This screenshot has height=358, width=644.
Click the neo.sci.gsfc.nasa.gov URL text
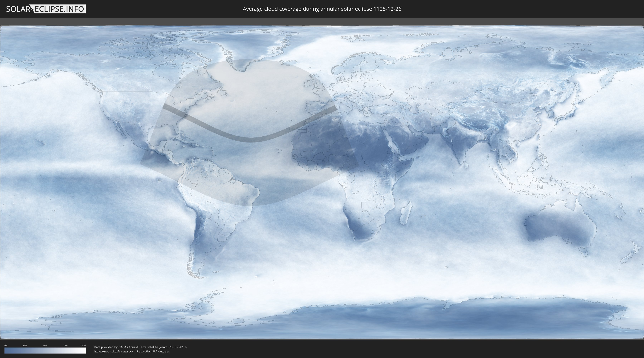114,352
